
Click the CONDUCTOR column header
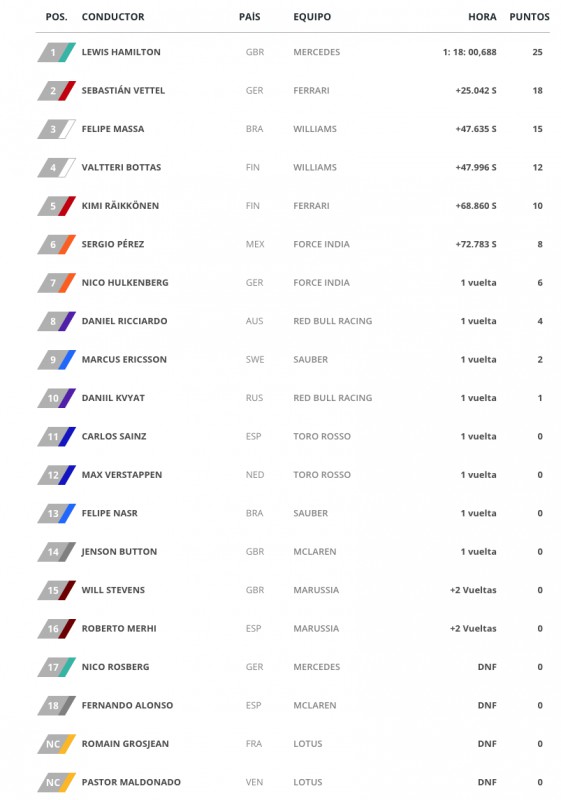pyautogui.click(x=113, y=16)
